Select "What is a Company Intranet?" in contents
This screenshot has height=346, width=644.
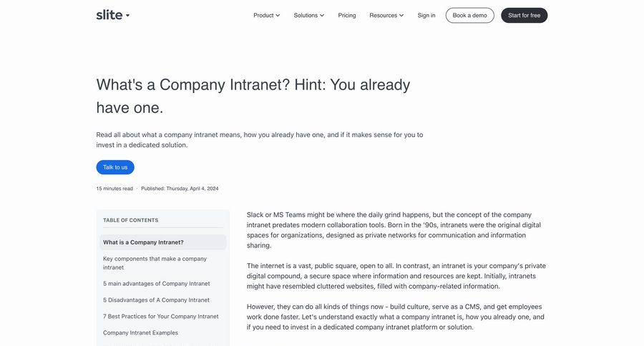point(143,242)
